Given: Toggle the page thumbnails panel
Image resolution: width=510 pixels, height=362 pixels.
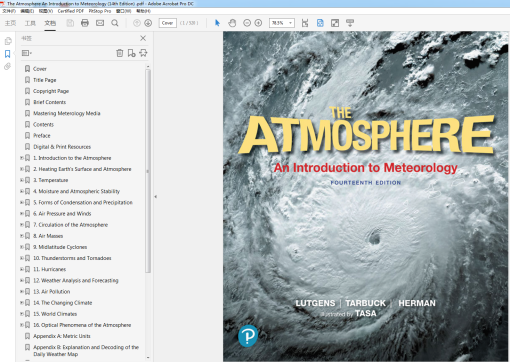Looking at the screenshot, I should pyautogui.click(x=8, y=41).
